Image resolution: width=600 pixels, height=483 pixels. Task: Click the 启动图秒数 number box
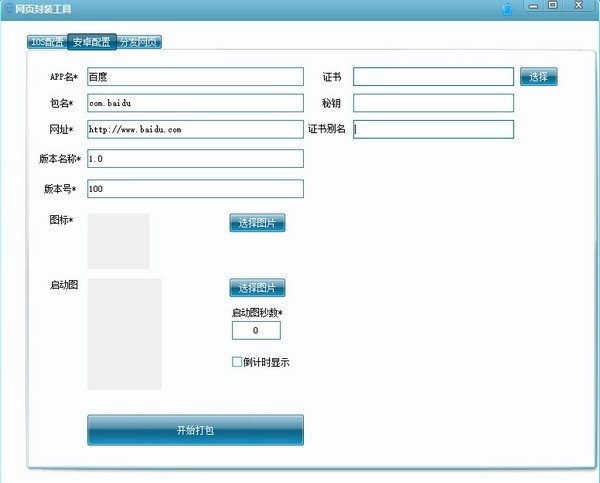[256, 331]
